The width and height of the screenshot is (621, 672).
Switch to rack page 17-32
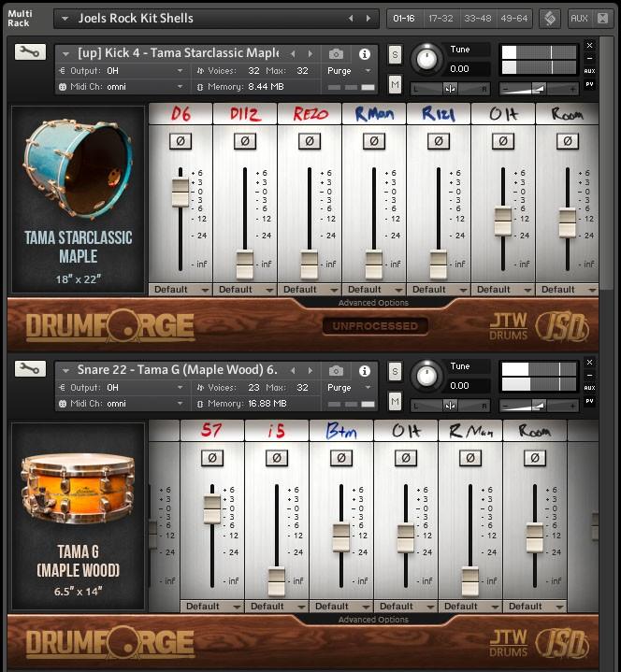point(440,19)
